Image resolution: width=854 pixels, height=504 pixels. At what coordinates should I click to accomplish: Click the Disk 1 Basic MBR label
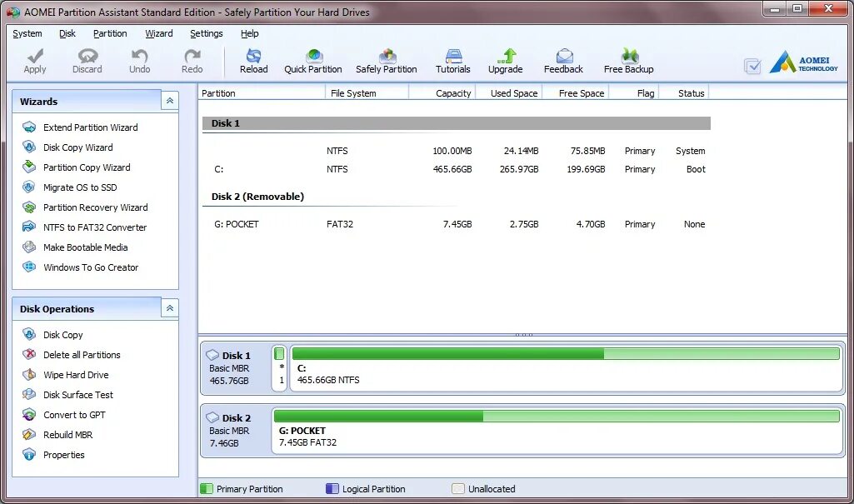229,368
